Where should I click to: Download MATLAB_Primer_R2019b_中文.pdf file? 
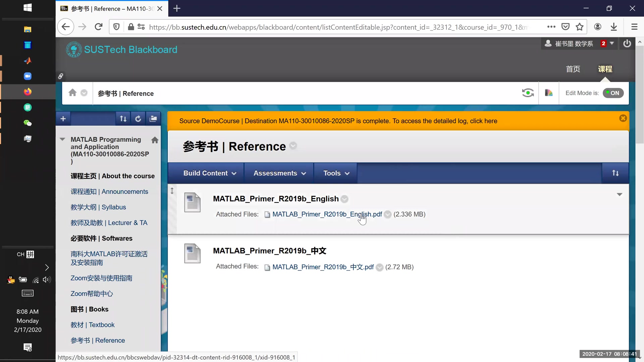323,266
